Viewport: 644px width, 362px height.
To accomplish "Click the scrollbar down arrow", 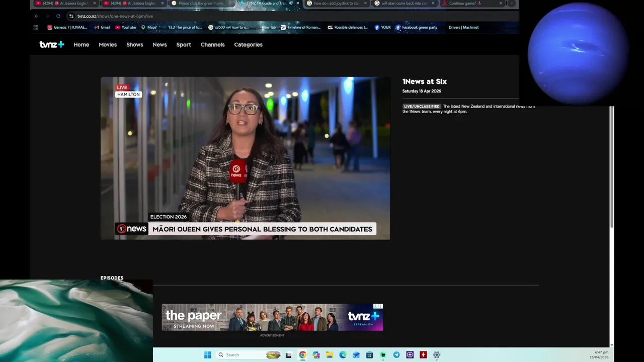I will (x=612, y=345).
